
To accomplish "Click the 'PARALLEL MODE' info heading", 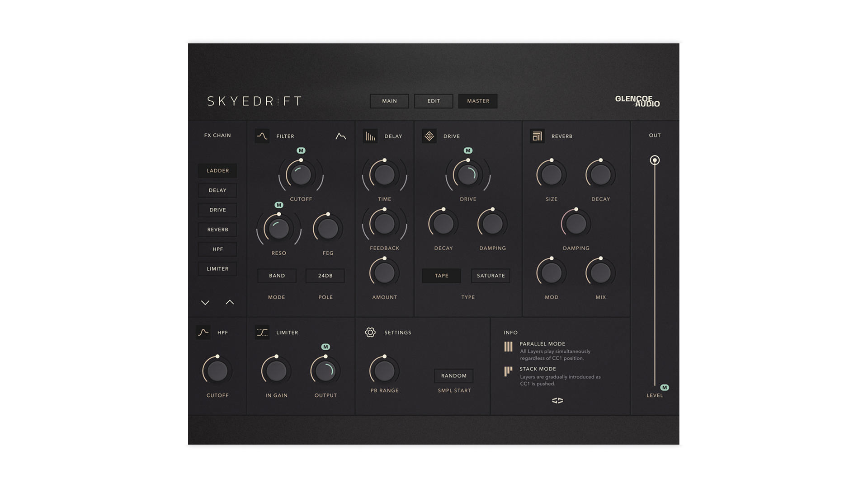I will click(x=542, y=344).
